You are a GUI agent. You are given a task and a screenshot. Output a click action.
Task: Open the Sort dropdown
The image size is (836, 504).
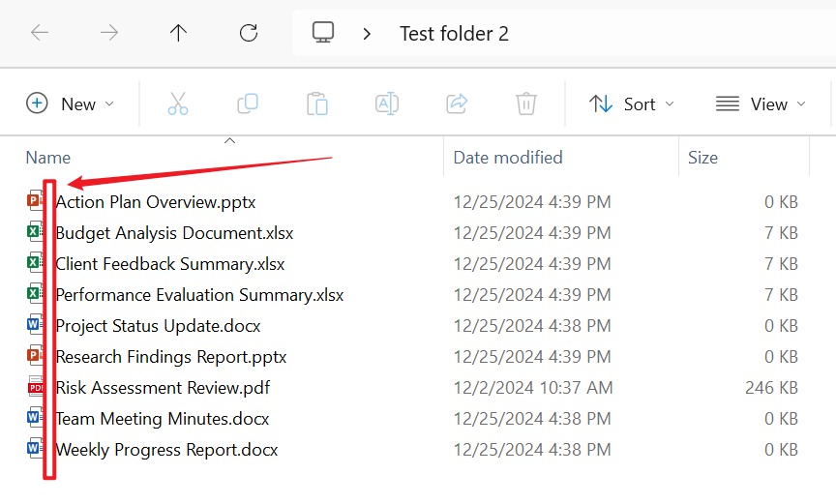pyautogui.click(x=632, y=104)
